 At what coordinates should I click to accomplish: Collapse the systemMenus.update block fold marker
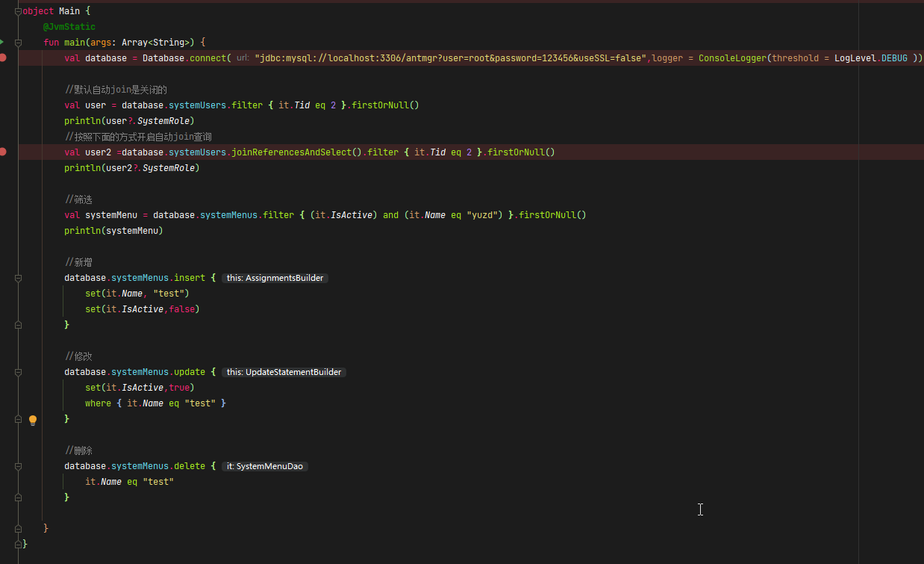tap(19, 372)
